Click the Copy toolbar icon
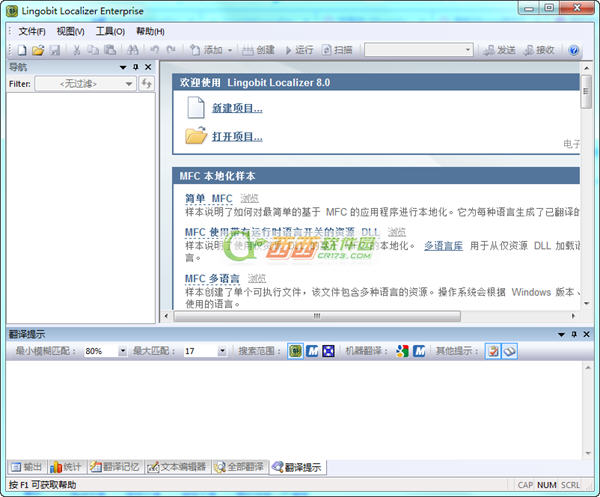Image resolution: width=600 pixels, height=497 pixels. click(93, 50)
